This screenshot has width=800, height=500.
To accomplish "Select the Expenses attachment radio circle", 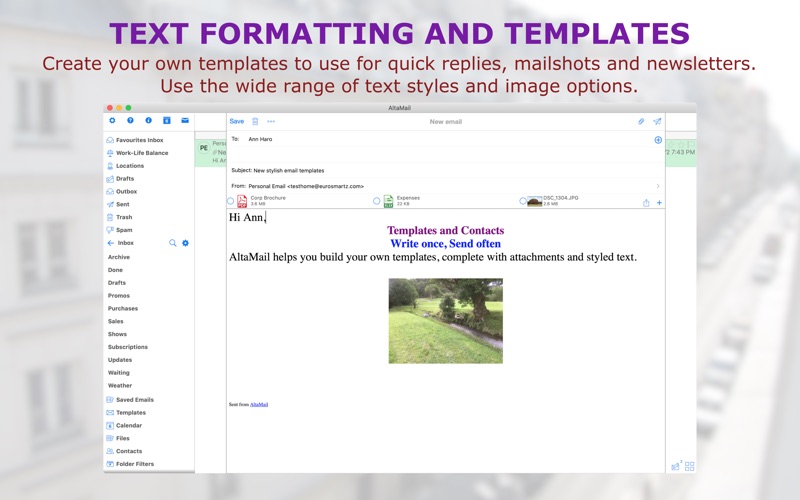I will point(377,201).
